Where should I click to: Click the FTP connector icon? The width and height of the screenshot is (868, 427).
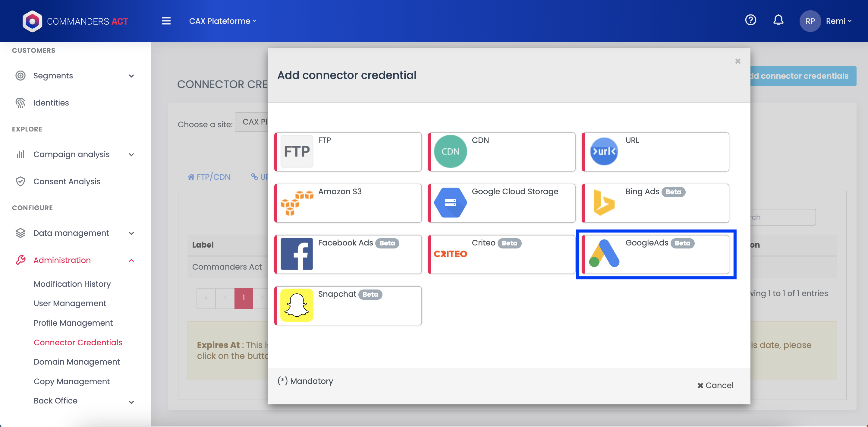pyautogui.click(x=297, y=152)
